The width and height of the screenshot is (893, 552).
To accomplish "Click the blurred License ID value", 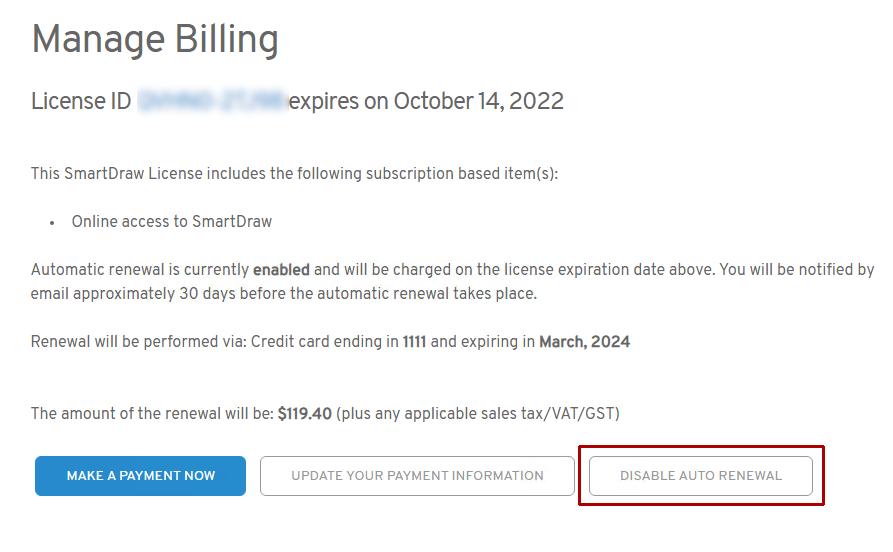I will pyautogui.click(x=212, y=101).
